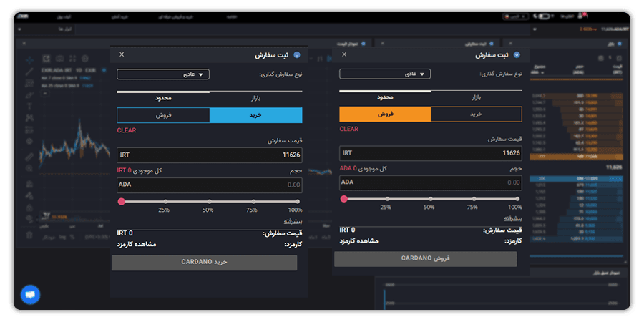Screen dimensions: 644x322
Task: Switch to بازار (market) tab in left panel
Action: click(x=256, y=98)
